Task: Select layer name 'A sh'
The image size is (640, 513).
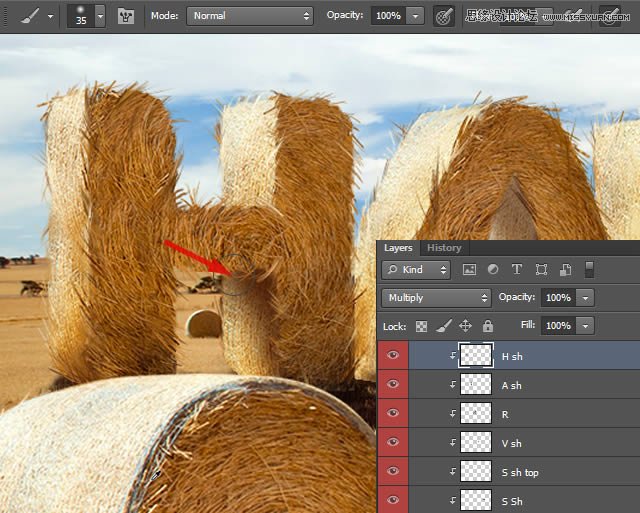Action: (511, 386)
